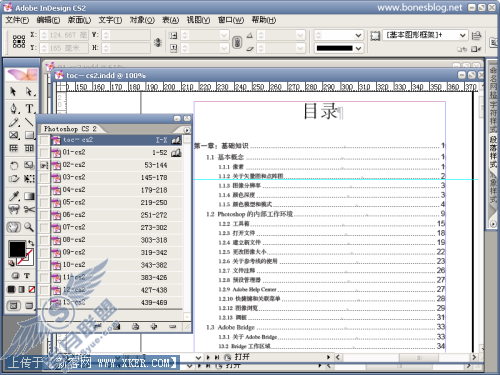
Task: Select the Rectangle Frame tool
Action: click(13, 135)
